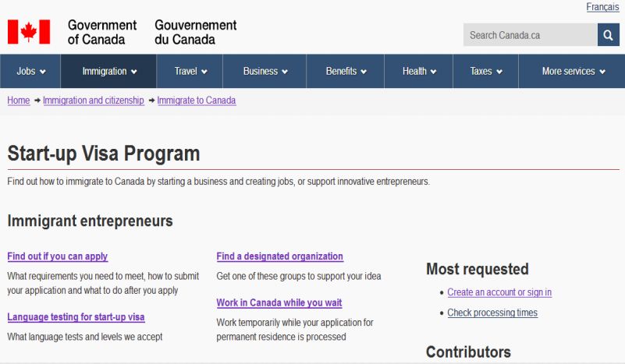Open Language testing for start-up visa
625x364 pixels.
76,317
